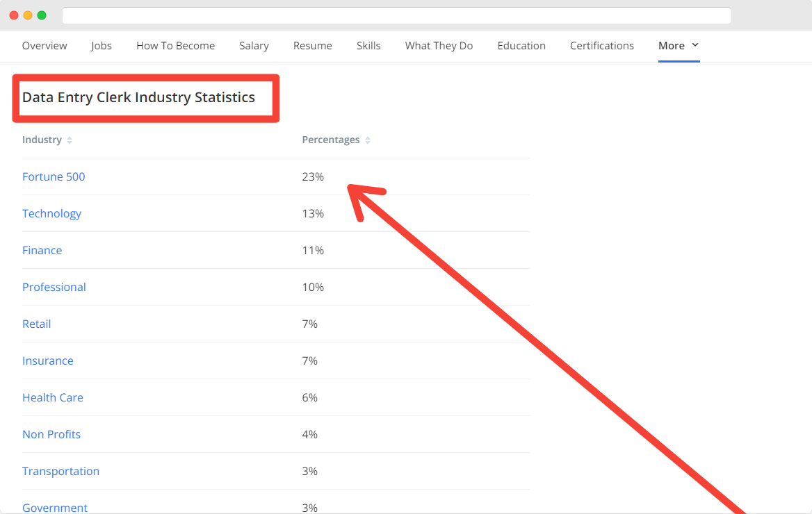Click the Retail industry link
This screenshot has height=514, width=812.
tap(36, 324)
